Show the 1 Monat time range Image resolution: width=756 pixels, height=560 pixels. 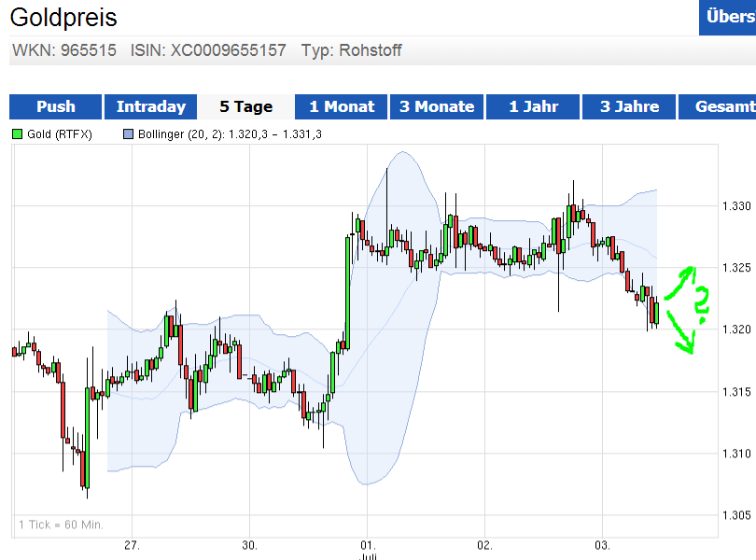(342, 107)
